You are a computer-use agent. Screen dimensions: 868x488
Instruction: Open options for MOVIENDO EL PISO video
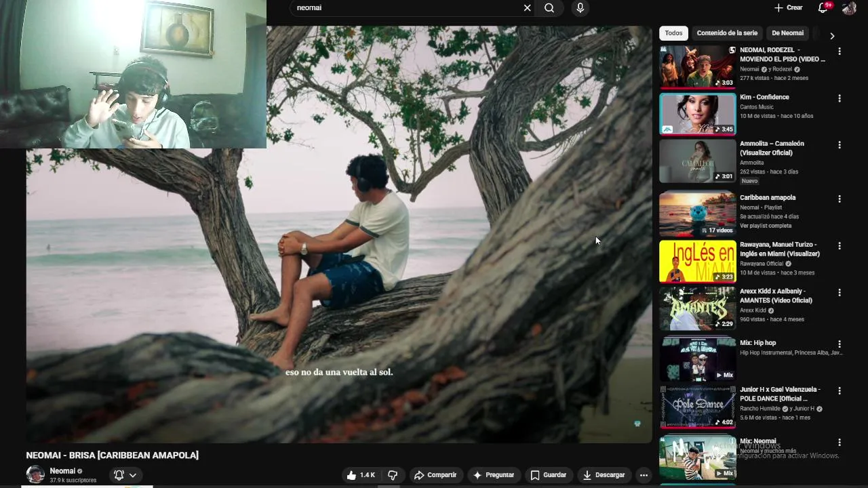tap(840, 52)
